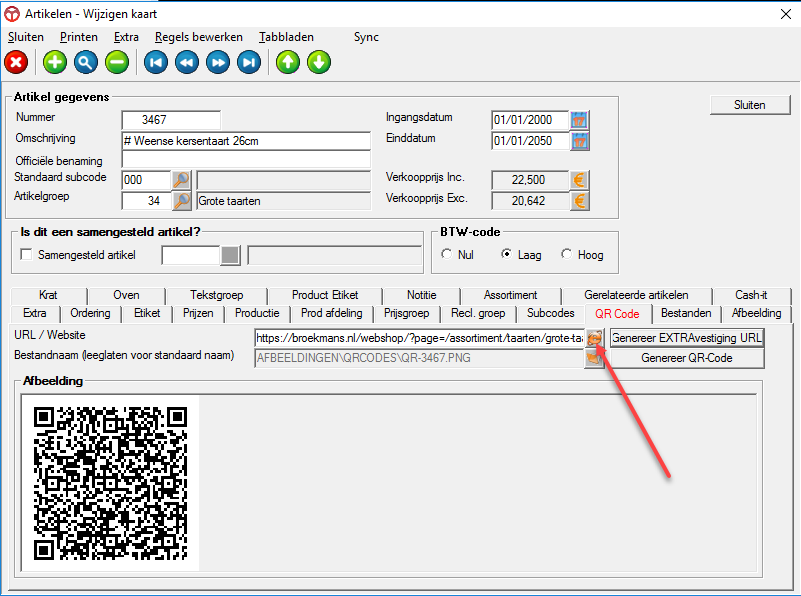Click the Genereer EXTRAvestiging URL button
Viewport: 801px width, 596px height.
click(687, 338)
